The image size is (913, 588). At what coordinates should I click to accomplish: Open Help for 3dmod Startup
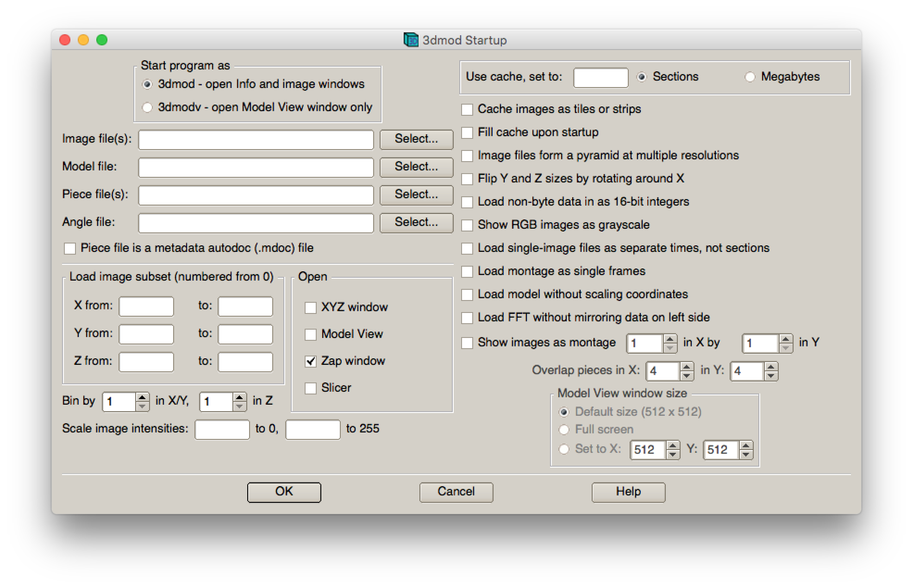628,492
